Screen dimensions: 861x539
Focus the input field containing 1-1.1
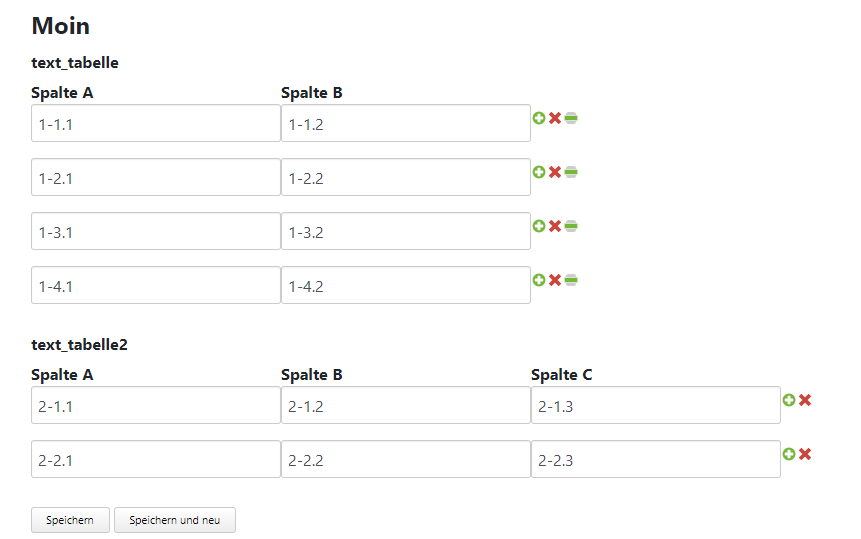click(x=156, y=124)
